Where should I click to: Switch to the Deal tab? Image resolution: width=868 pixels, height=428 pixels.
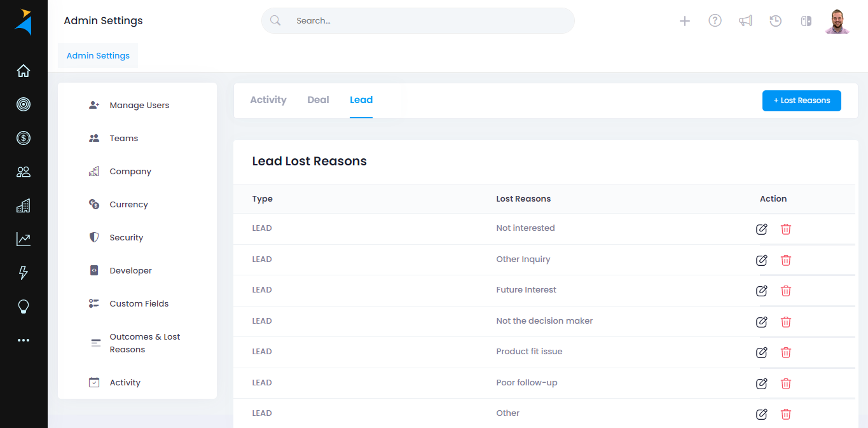[318, 100]
